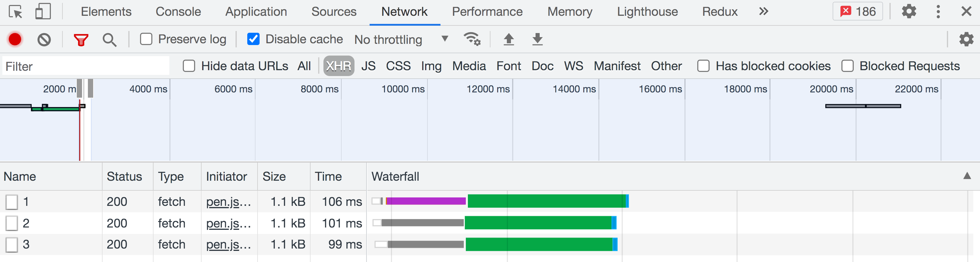Open the No throttling dropdown
980x262 pixels.
(401, 39)
